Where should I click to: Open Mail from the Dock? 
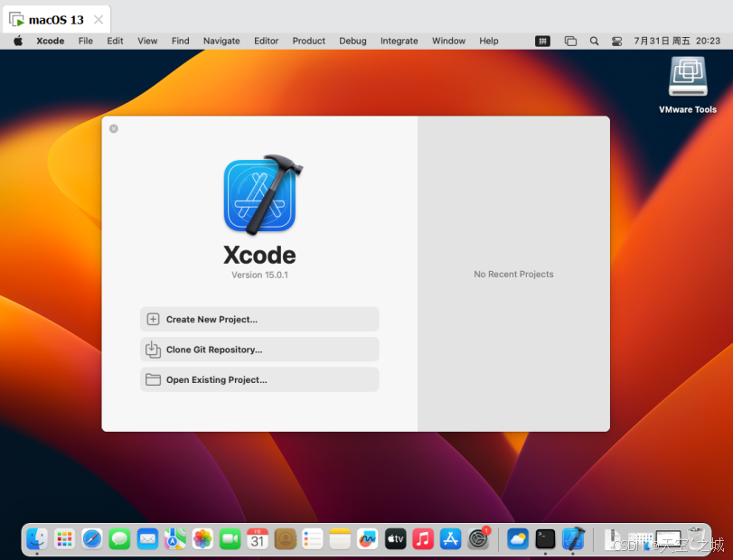click(147, 539)
